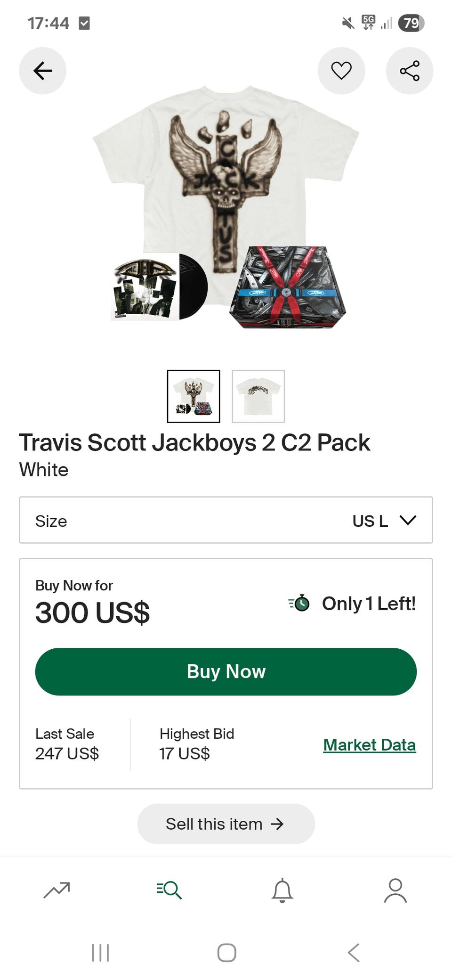Open the Market Data link
This screenshot has height=980, width=452.
point(369,744)
